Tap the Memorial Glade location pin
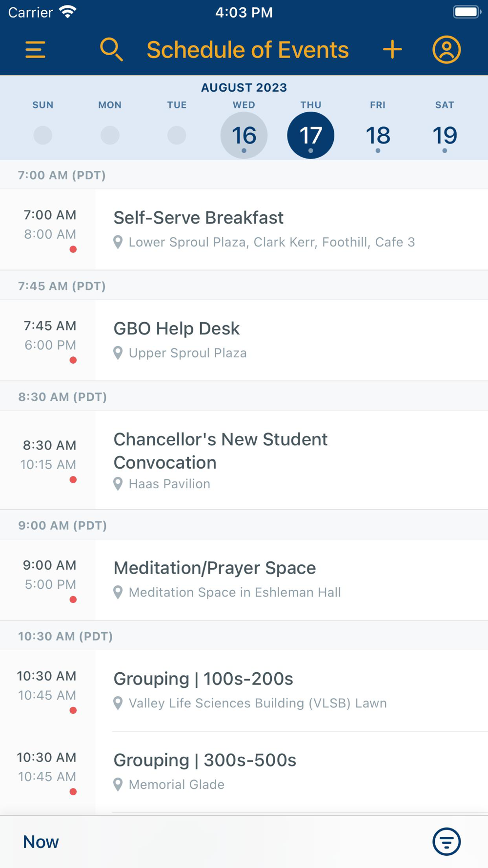 pos(118,785)
